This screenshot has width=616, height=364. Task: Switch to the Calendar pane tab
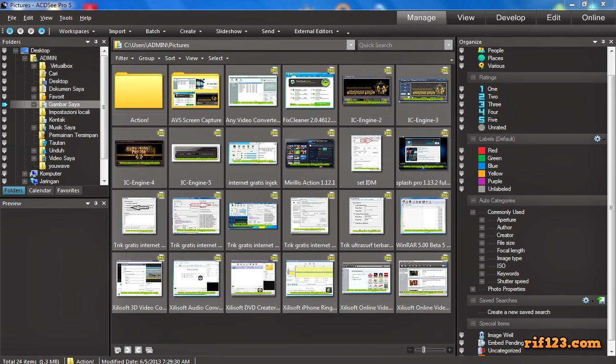(x=40, y=190)
